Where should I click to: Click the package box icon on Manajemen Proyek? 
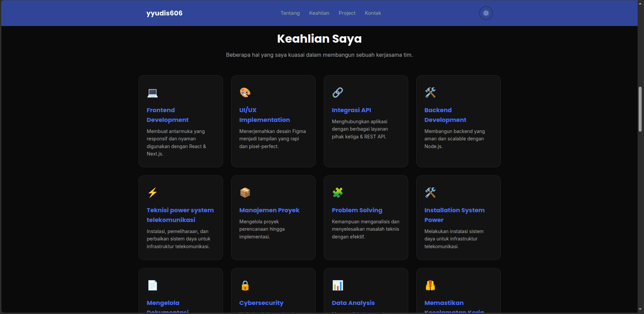(245, 192)
